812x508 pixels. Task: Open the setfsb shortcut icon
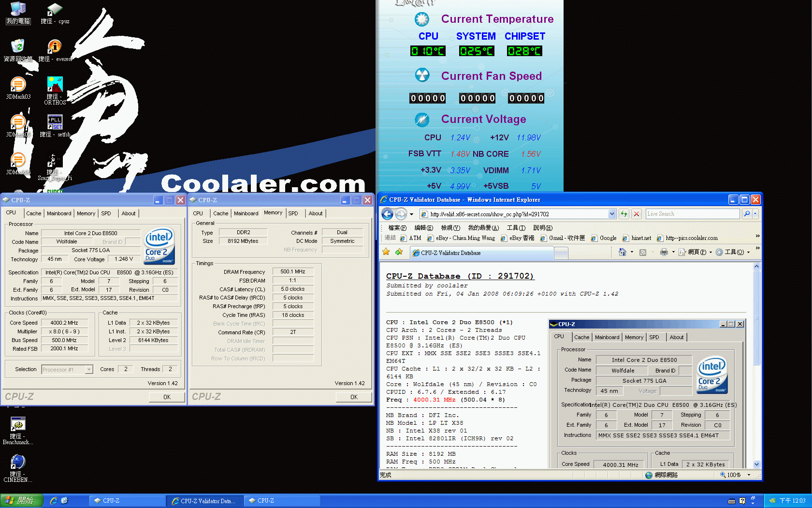55,126
